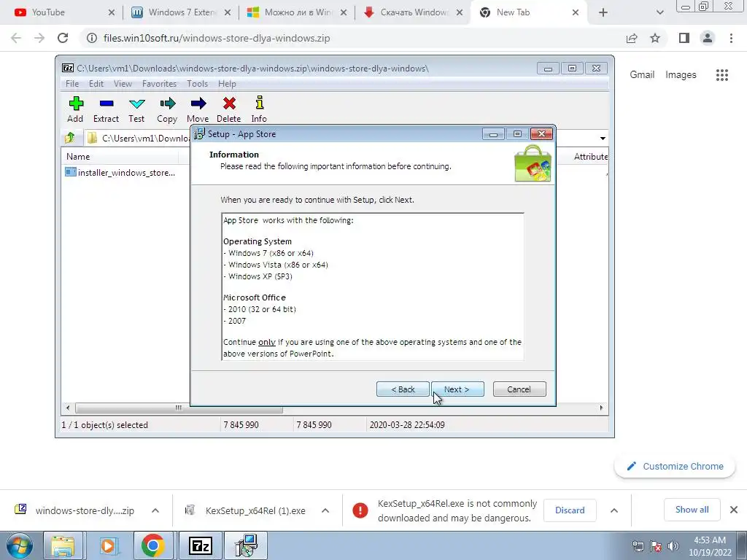747x560 pixels.
Task: Launch Windows Media Player from taskbar
Action: pyautogui.click(x=108, y=545)
